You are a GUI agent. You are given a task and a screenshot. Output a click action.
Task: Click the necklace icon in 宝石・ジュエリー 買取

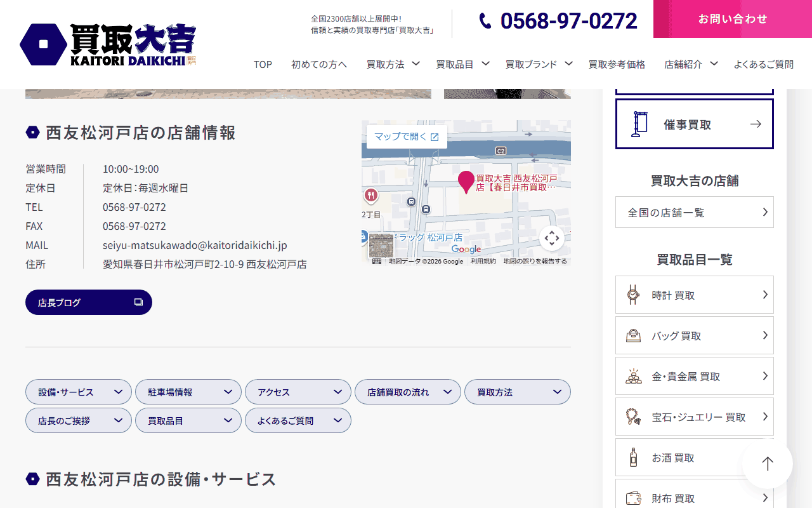click(x=632, y=417)
